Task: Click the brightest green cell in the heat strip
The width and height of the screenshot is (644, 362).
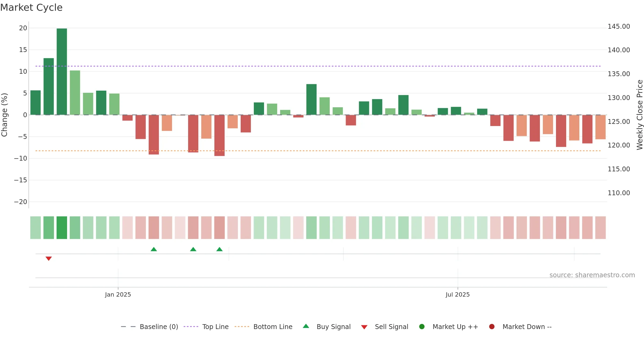Action: [62, 228]
